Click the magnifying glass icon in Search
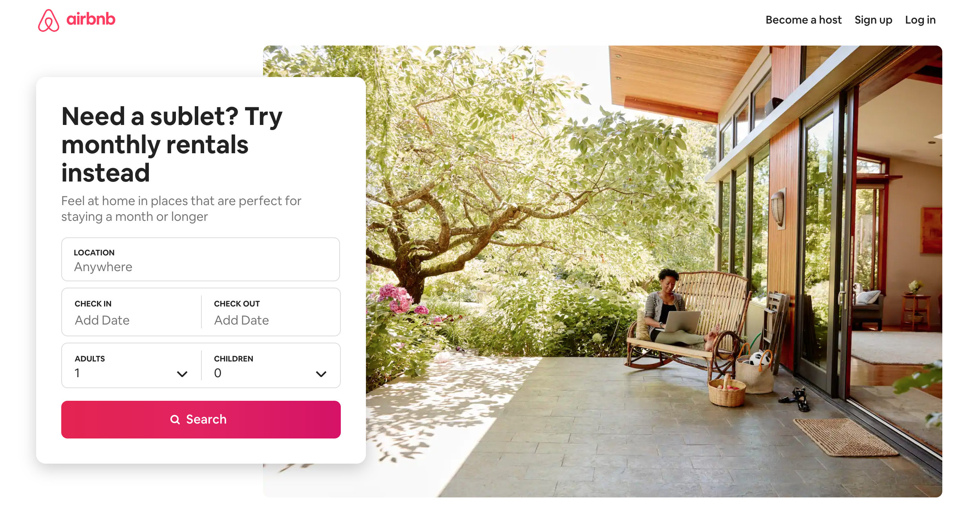 (175, 420)
